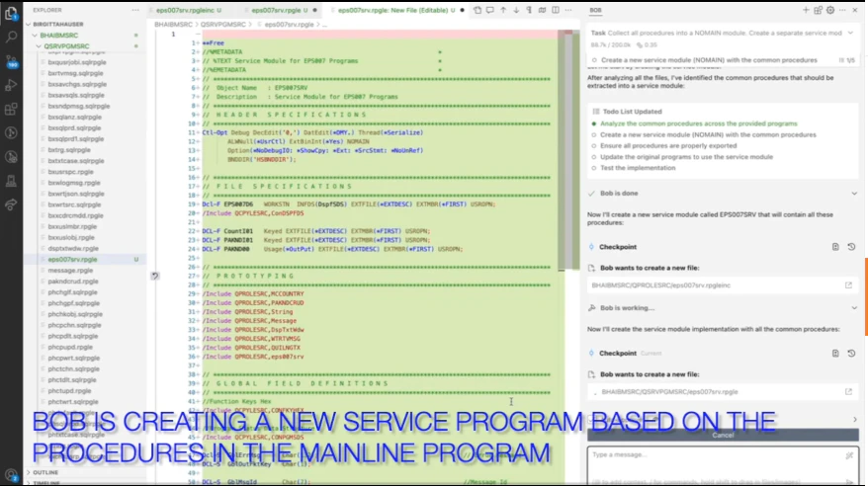
Task: Expand the todo progress 1/5 indicator
Action: [x=847, y=60]
